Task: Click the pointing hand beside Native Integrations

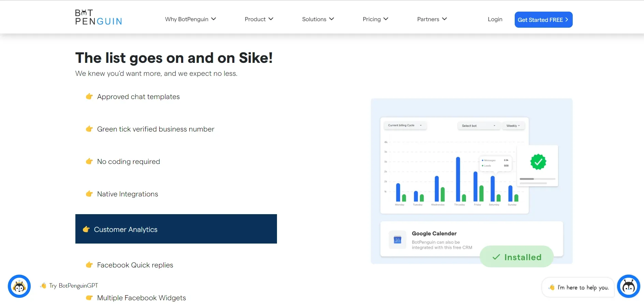Action: 89,194
